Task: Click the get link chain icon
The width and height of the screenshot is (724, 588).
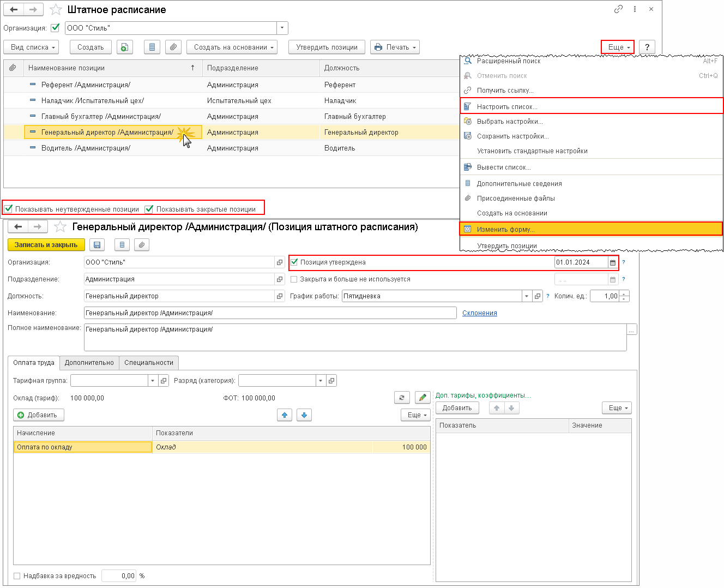Action: click(x=618, y=9)
